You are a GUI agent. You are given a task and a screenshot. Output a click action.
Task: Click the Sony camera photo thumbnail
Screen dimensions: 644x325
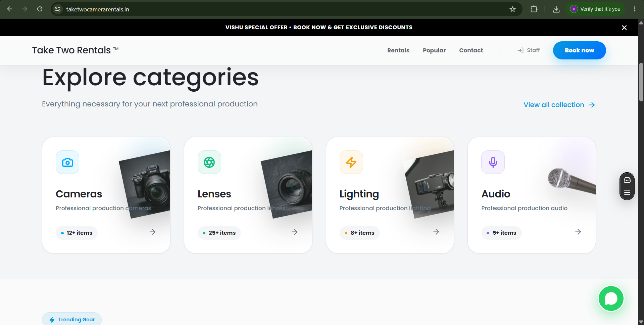(145, 184)
